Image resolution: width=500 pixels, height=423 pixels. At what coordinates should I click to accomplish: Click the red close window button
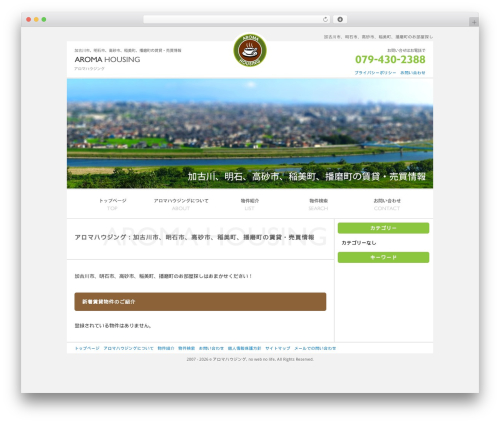[29, 19]
